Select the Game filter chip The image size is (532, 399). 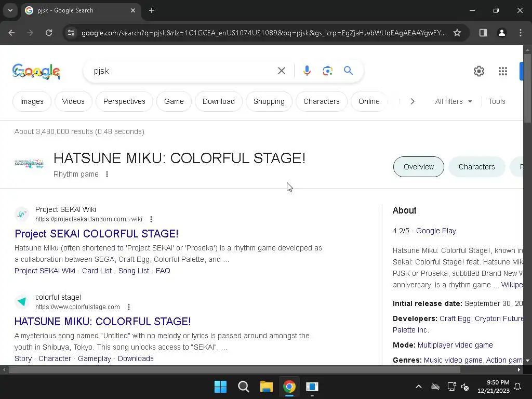174,101
